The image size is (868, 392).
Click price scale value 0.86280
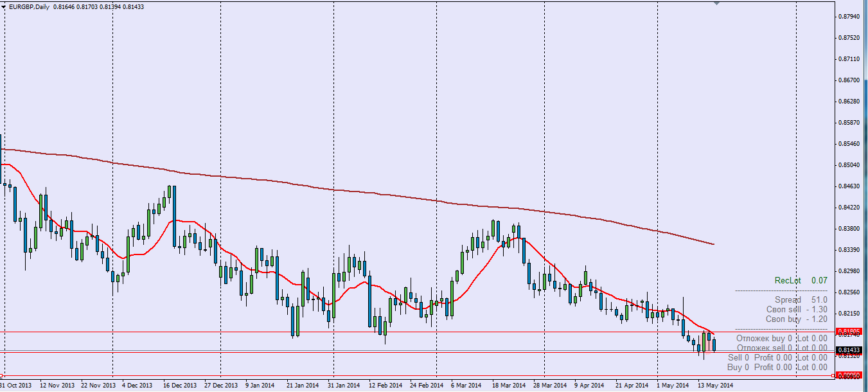pyautogui.click(x=849, y=102)
